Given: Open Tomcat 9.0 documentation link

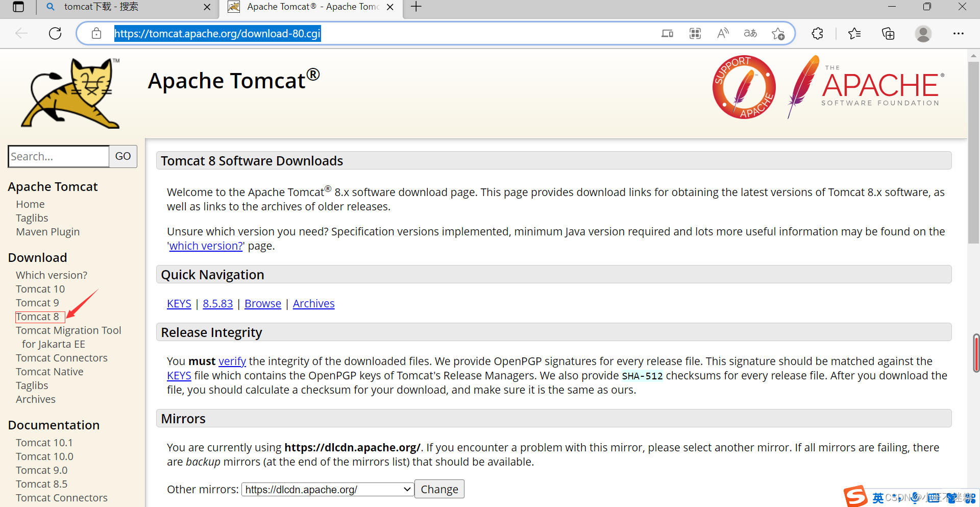Looking at the screenshot, I should pyautogui.click(x=41, y=470).
